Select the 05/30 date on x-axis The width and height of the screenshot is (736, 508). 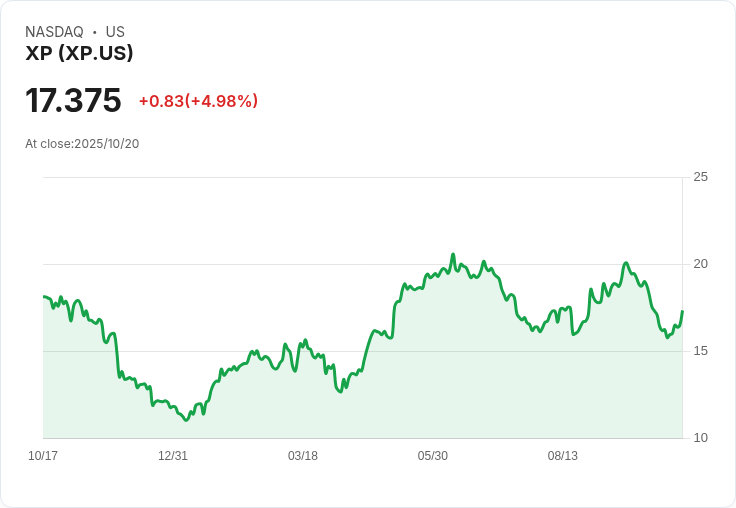(433, 456)
